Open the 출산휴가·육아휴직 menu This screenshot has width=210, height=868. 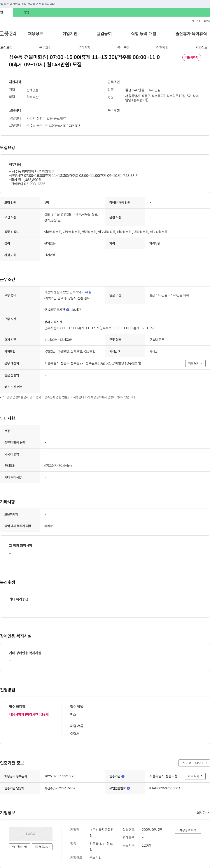pyautogui.click(x=191, y=34)
